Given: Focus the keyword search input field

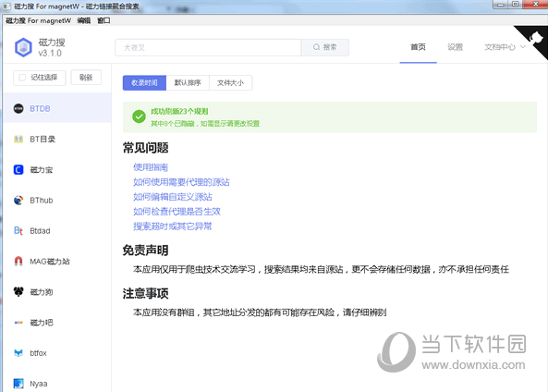Looking at the screenshot, I should coord(208,47).
